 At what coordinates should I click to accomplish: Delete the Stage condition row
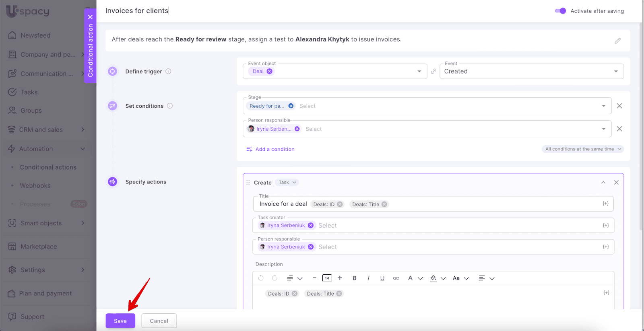click(619, 106)
